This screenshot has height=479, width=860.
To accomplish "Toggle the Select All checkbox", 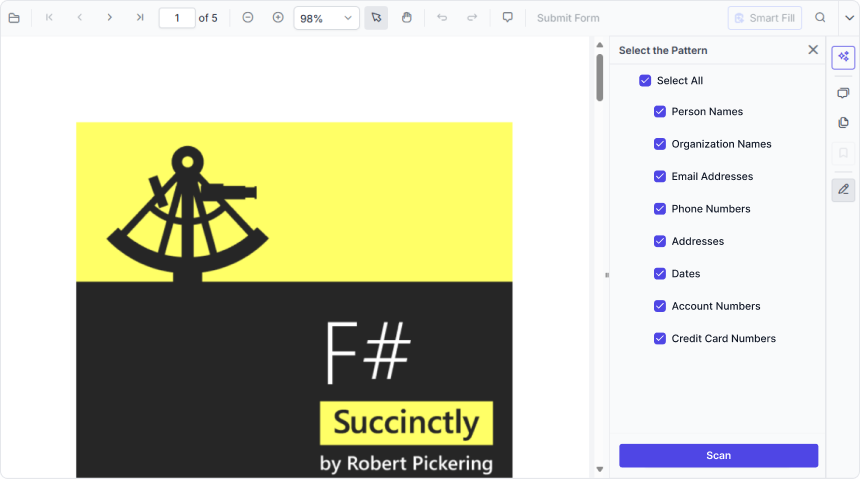I will [645, 81].
